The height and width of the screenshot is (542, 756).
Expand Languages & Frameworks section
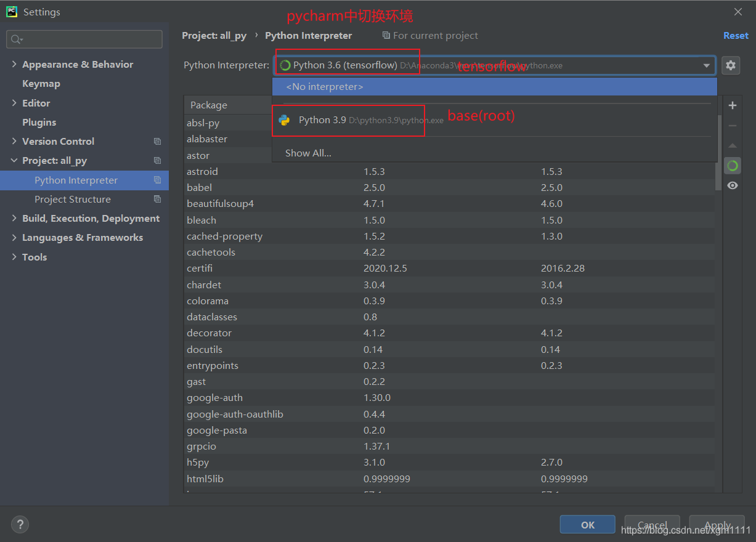(x=14, y=238)
